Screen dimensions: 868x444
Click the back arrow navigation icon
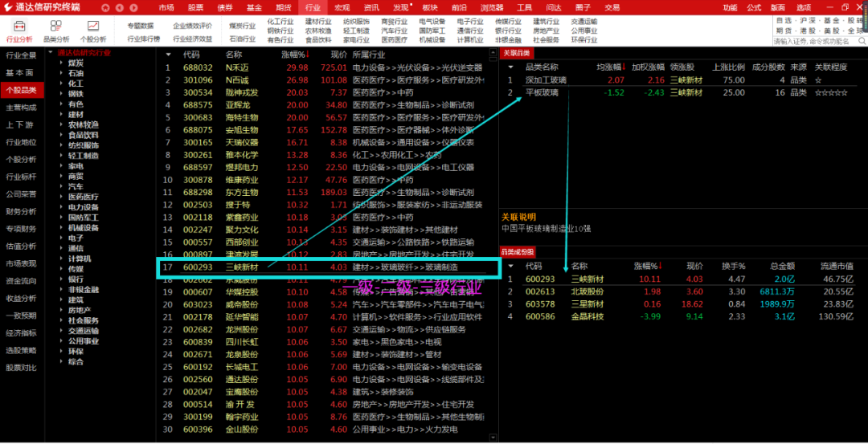[x=119, y=8]
